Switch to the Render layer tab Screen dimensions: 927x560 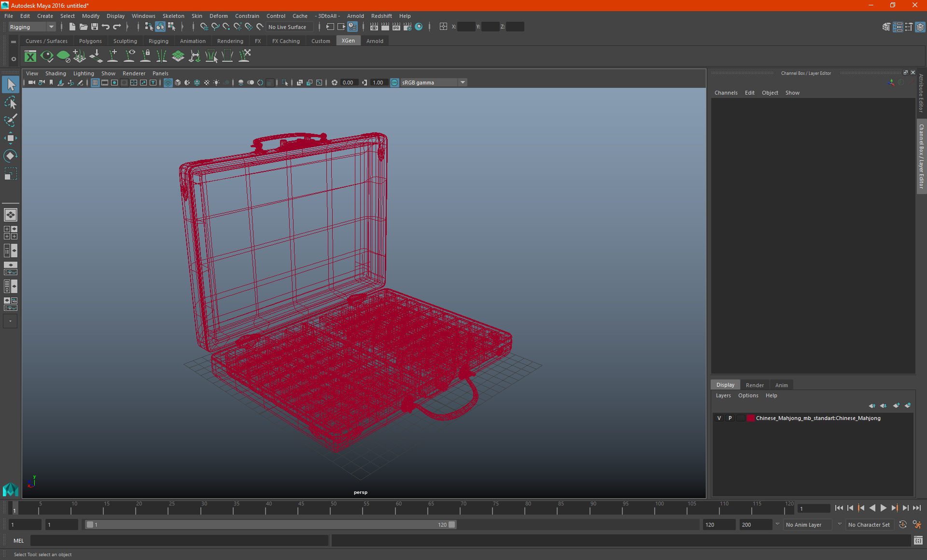pyautogui.click(x=755, y=385)
